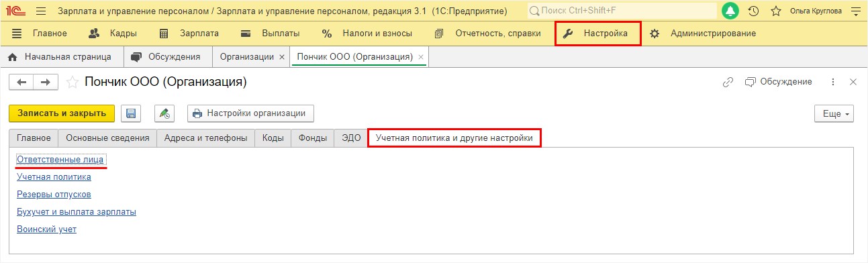Open Воинский учет link
The width and height of the screenshot is (868, 263).
click(x=46, y=229)
